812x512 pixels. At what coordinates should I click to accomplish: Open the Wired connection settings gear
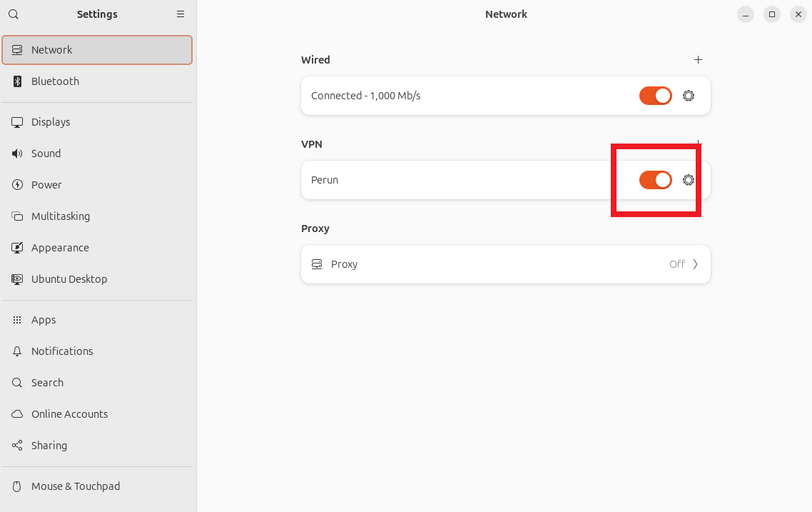[688, 95]
